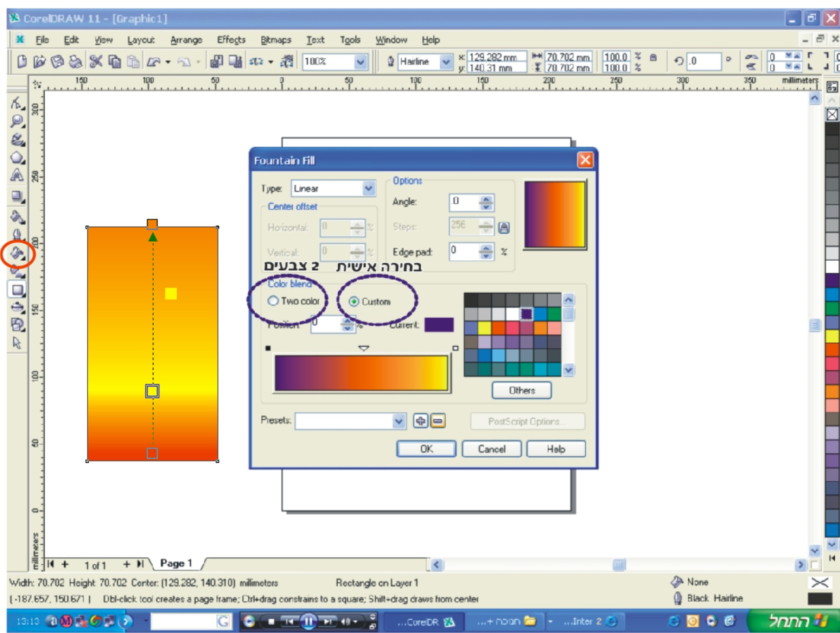Open the Type Linear dropdown
The width and height of the screenshot is (840, 633).
pos(369,188)
